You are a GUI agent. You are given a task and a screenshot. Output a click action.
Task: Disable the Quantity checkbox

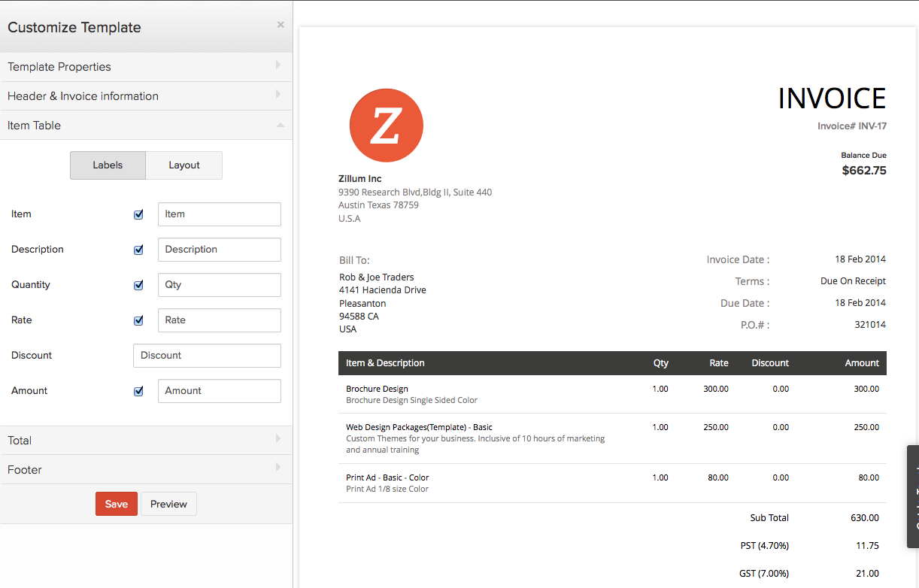pyautogui.click(x=138, y=285)
